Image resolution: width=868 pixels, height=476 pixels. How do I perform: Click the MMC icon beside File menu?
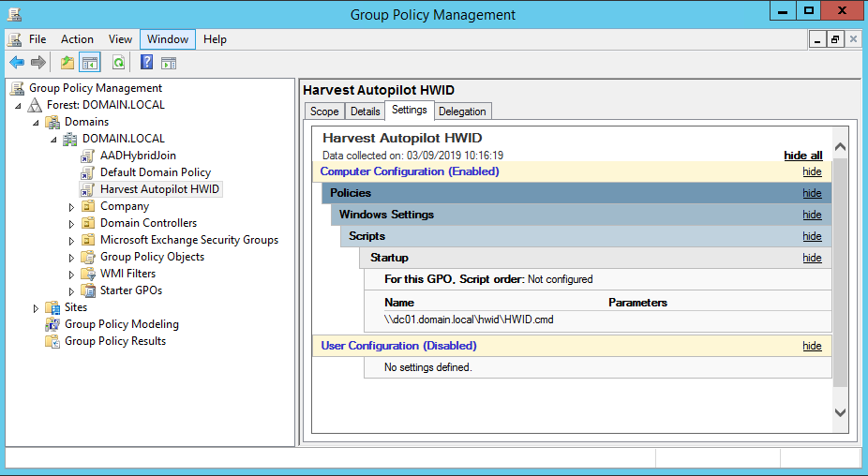(15, 39)
